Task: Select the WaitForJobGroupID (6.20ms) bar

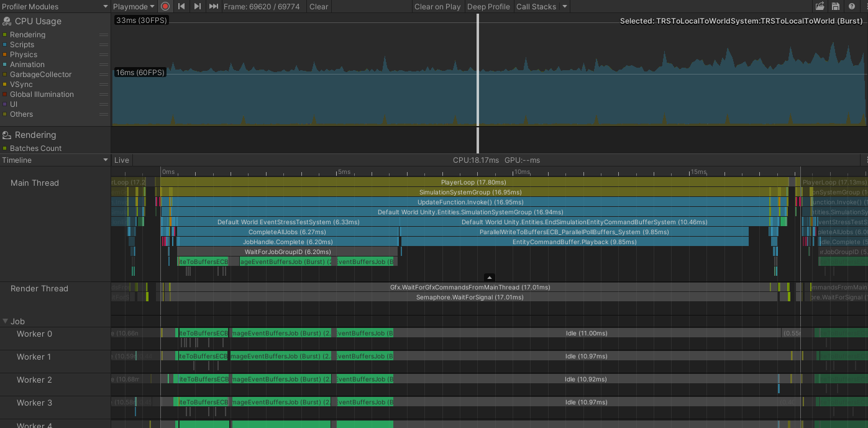Action: (288, 252)
